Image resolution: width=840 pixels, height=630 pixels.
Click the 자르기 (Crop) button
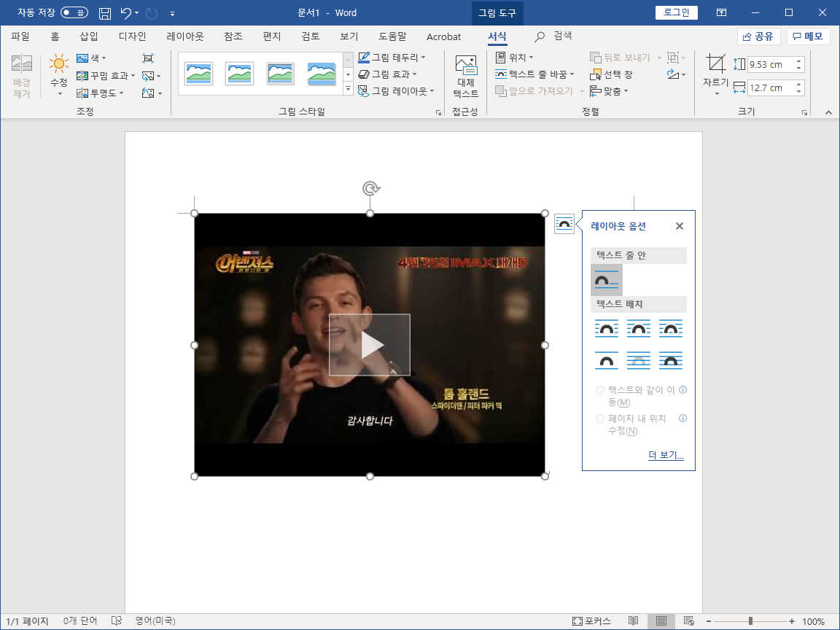point(716,76)
